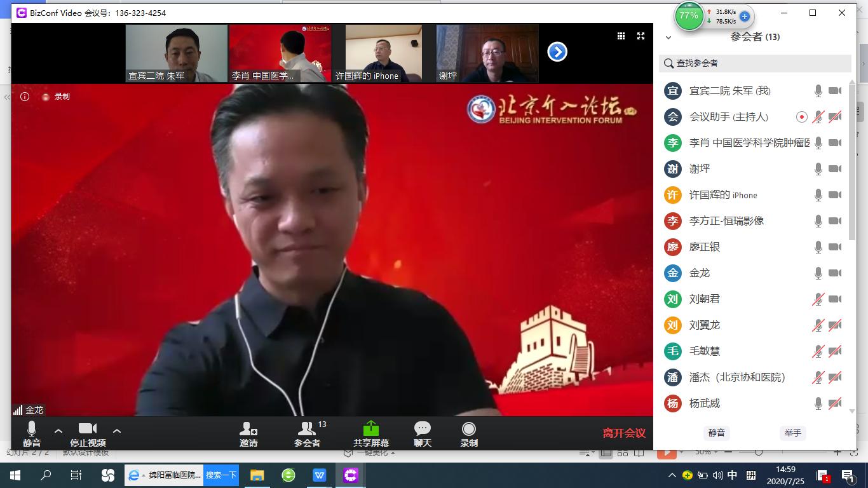868x488 pixels.
Task: Click the system tray volume icon
Action: coord(718,475)
